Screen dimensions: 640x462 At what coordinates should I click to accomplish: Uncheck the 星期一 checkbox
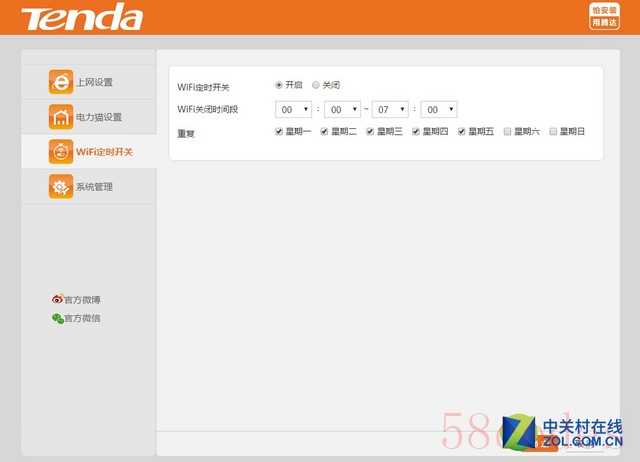279,131
